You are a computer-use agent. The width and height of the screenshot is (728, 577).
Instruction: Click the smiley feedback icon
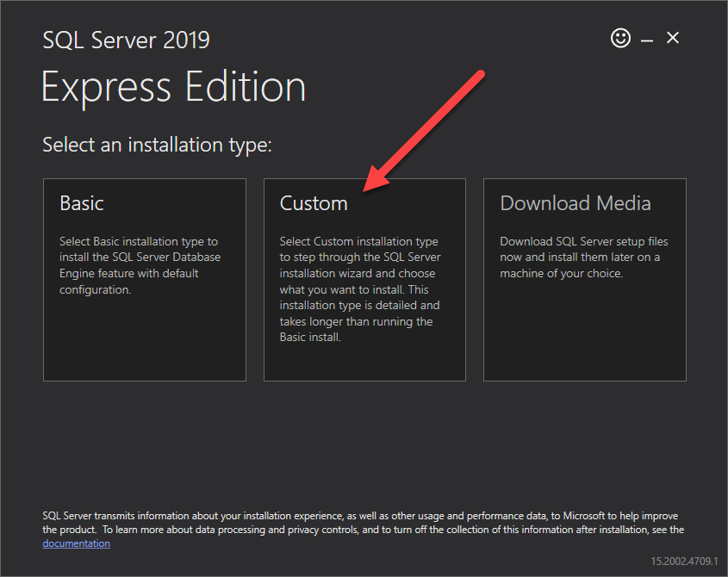pos(620,38)
